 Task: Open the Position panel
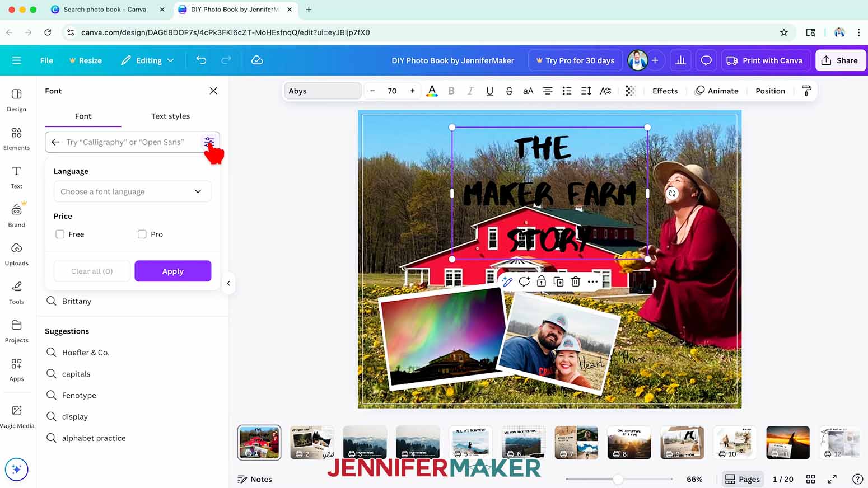pyautogui.click(x=770, y=91)
